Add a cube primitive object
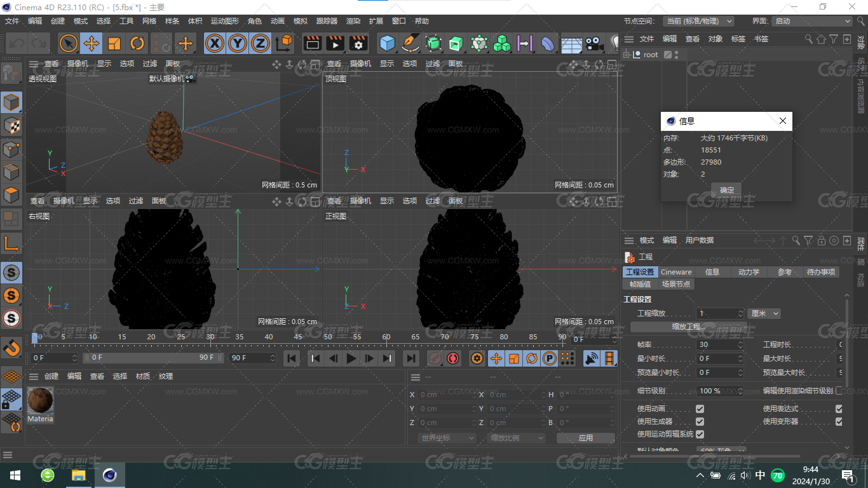The width and height of the screenshot is (868, 488). (387, 43)
